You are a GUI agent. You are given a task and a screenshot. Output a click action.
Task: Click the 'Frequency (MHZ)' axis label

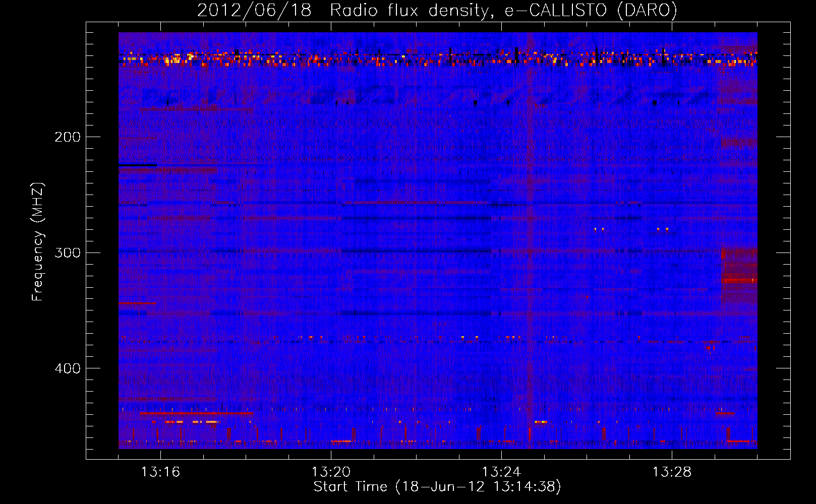38,242
